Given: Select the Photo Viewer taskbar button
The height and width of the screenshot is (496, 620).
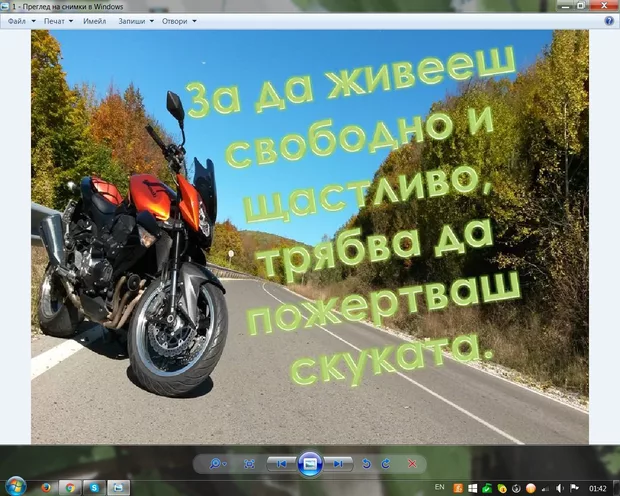Looking at the screenshot, I should coord(118,488).
